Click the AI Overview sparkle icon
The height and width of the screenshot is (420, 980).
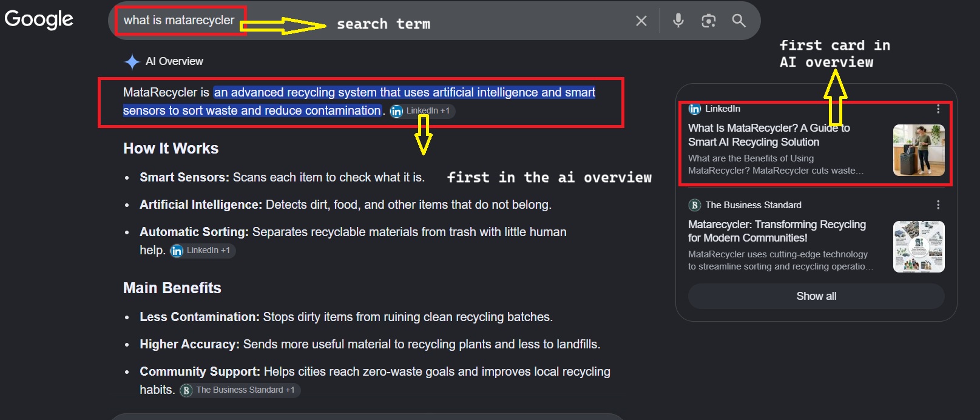[x=132, y=61]
